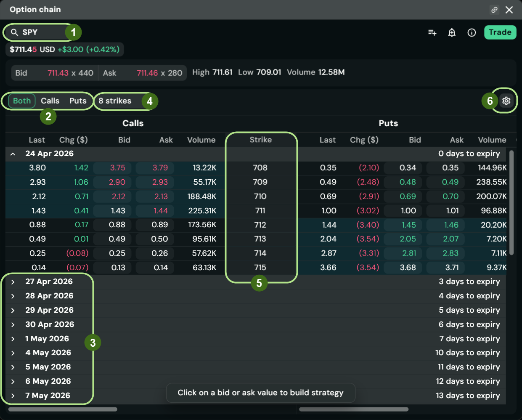Expand the 4 May 2026 expiry

pos(13,353)
